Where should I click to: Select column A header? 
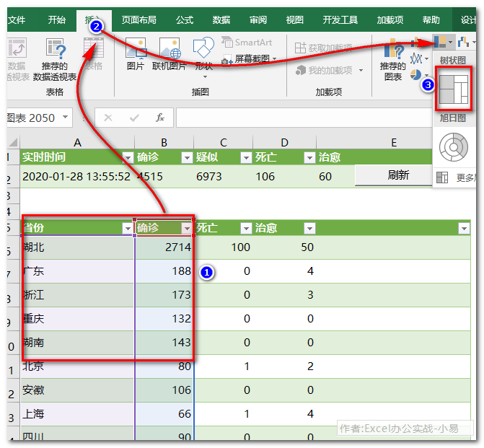click(x=77, y=142)
